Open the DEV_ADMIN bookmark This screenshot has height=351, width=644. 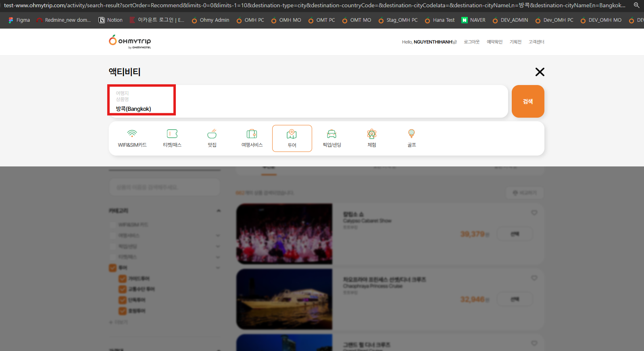point(510,20)
